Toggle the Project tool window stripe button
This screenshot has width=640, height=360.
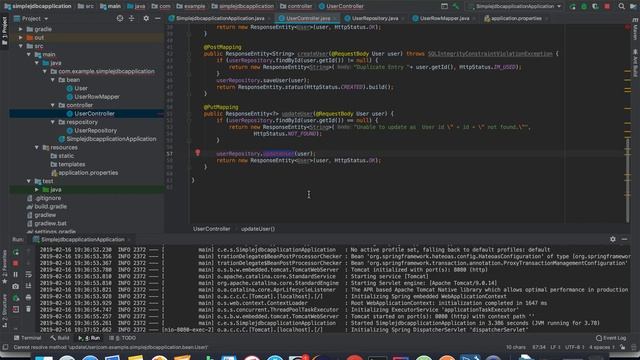(x=4, y=32)
